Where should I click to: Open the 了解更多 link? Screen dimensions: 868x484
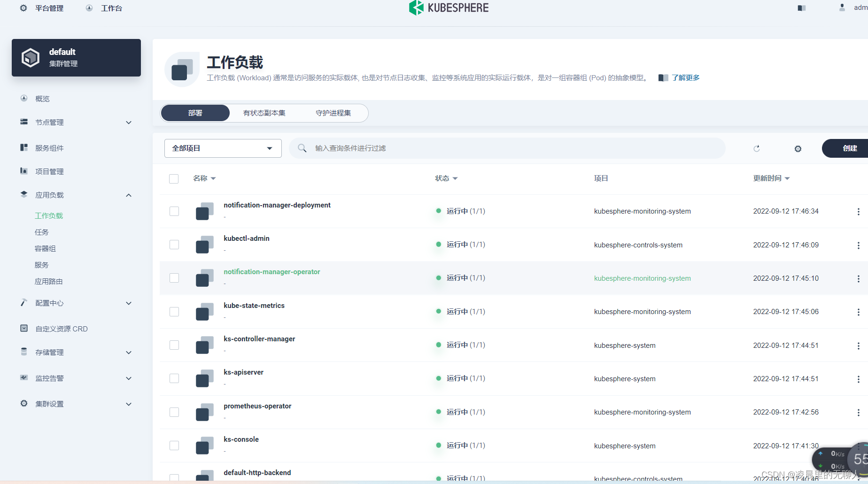coord(686,78)
